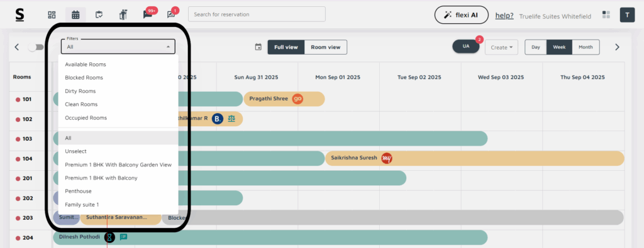Screen dimensions: 644x248
Task: Choose Unselect in the filter list
Action: [118, 151]
